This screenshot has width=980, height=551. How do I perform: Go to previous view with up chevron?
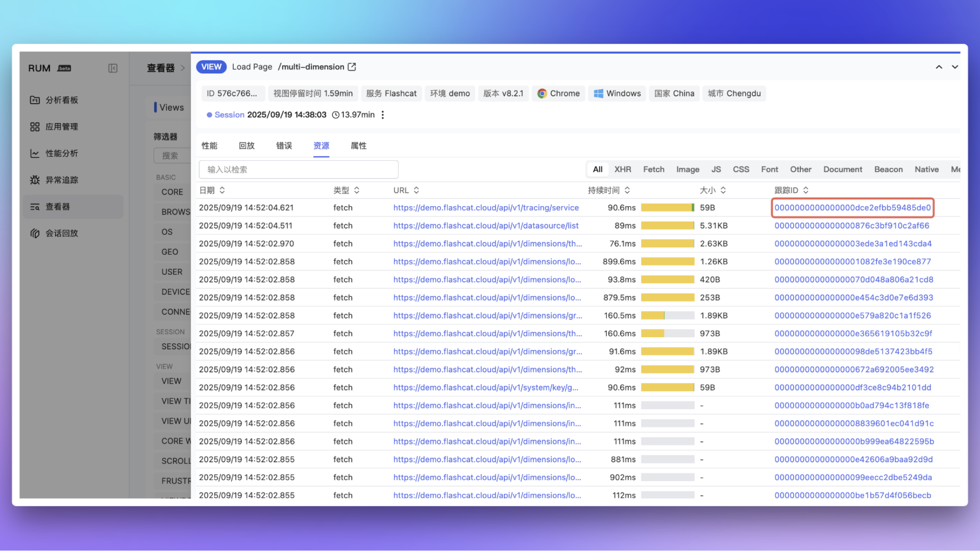tap(939, 67)
